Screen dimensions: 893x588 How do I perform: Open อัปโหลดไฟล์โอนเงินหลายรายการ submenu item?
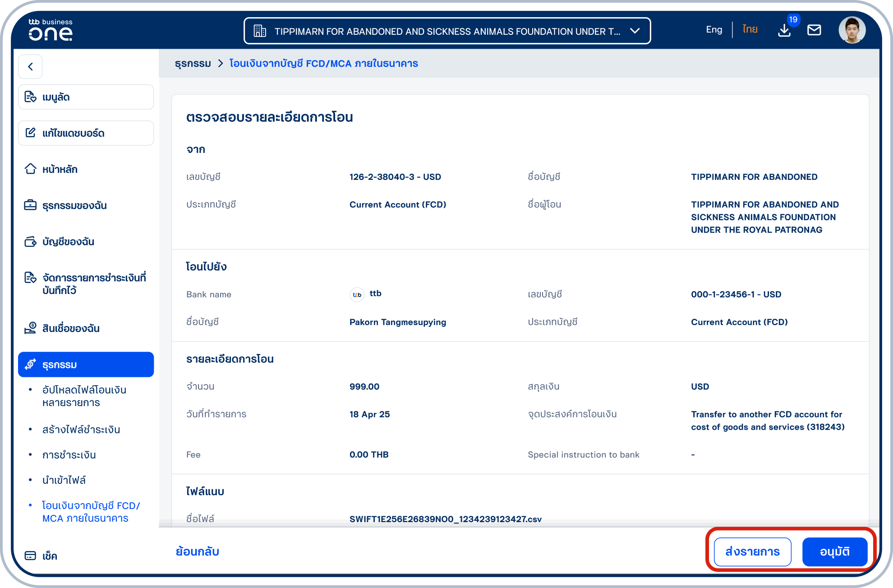[84, 396]
